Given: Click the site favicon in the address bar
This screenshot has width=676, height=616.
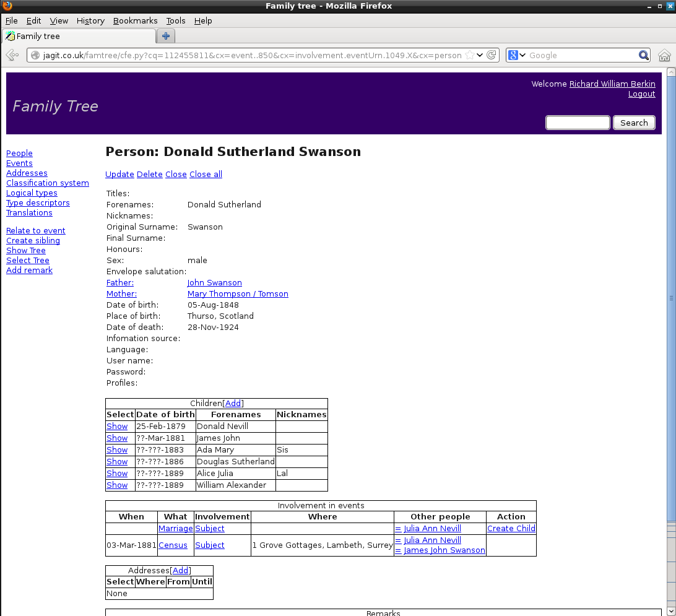Looking at the screenshot, I should point(37,55).
